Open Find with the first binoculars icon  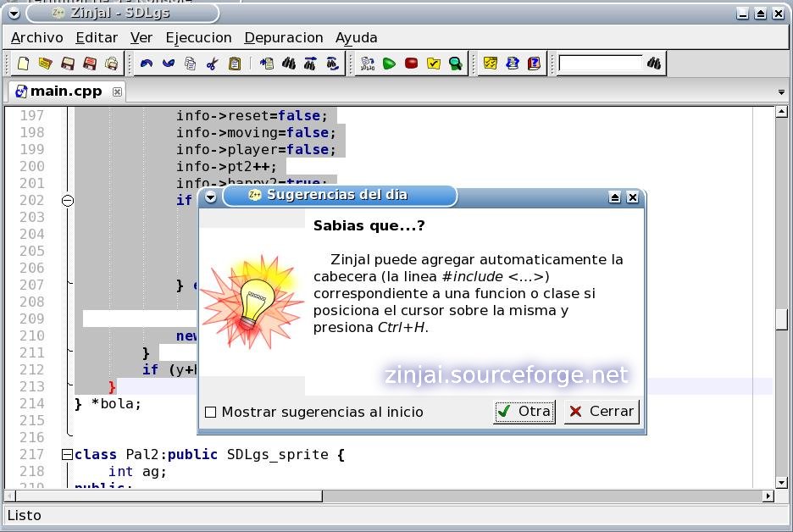(289, 64)
